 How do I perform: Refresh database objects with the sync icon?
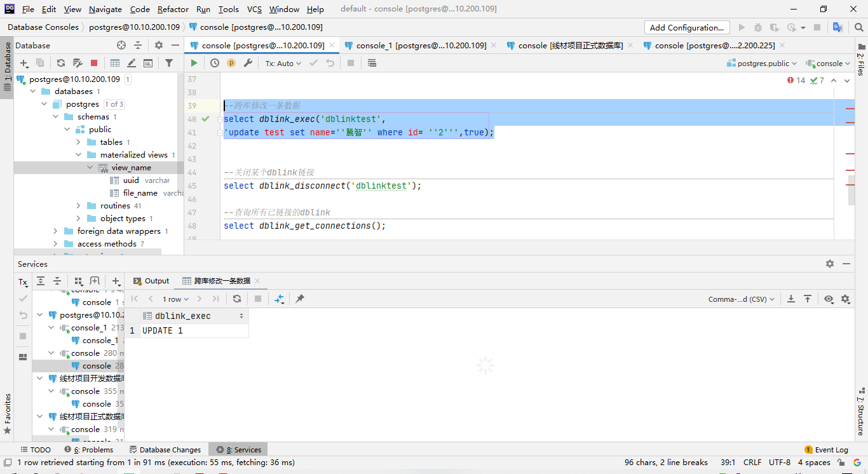[x=59, y=63]
